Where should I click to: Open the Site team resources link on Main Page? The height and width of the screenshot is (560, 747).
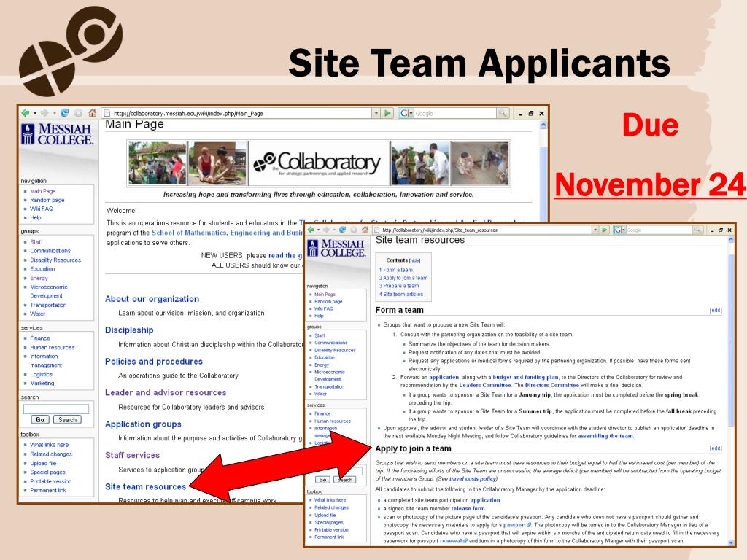point(145,486)
